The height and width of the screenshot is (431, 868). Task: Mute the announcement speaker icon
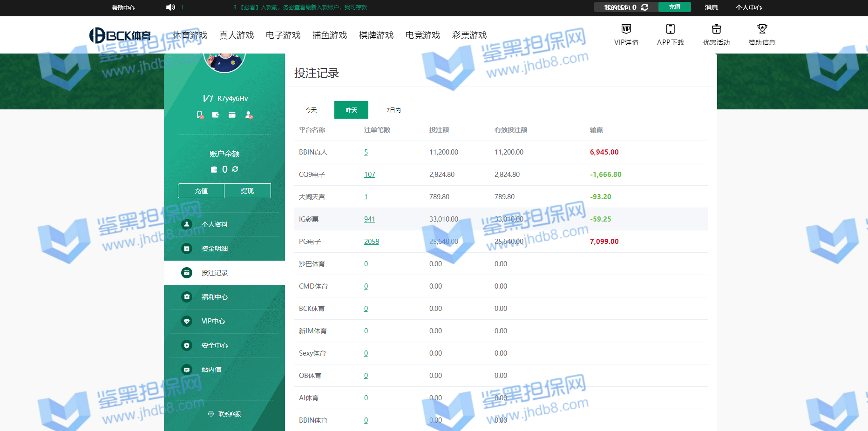click(x=170, y=7)
